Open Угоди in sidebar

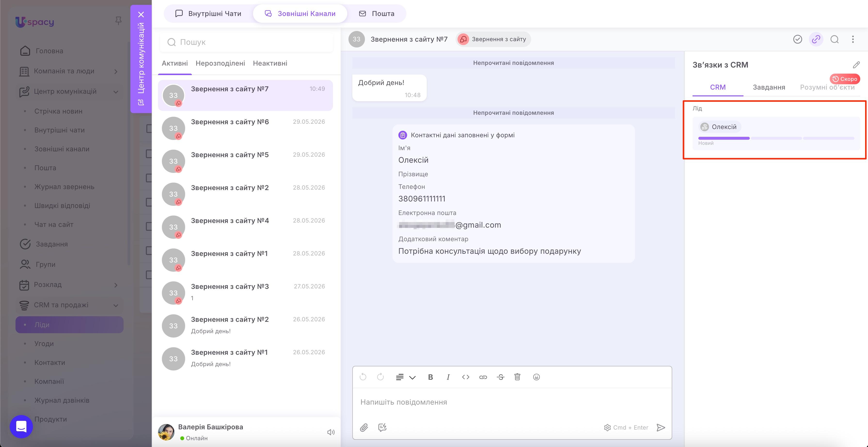coord(44,343)
